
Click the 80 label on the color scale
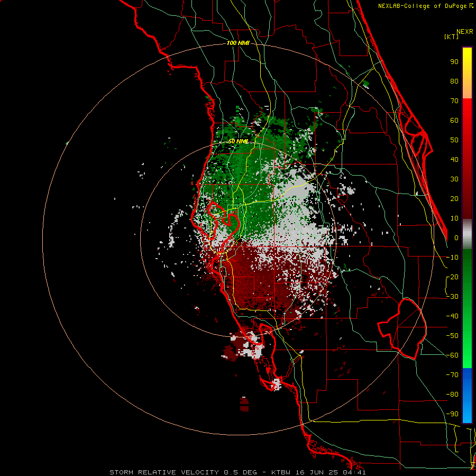point(454,81)
